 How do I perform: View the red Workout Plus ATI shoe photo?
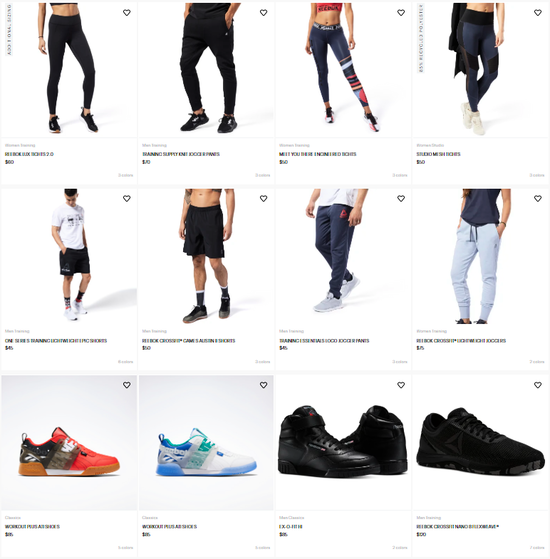coord(69,442)
